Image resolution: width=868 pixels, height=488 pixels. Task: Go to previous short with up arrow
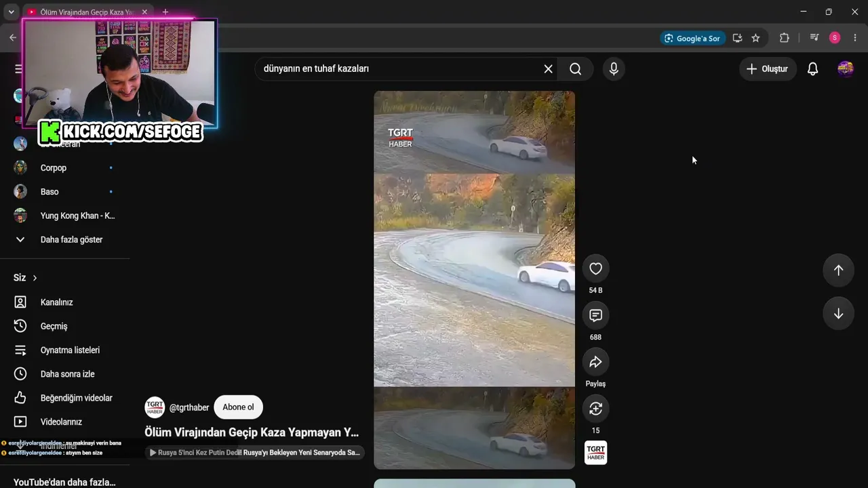pos(838,270)
